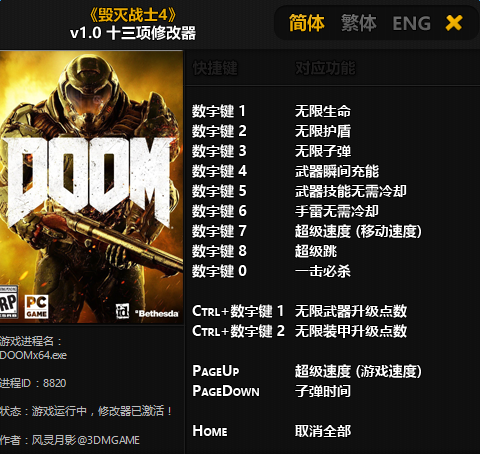Click the DOOM cover art image

pos(91,187)
